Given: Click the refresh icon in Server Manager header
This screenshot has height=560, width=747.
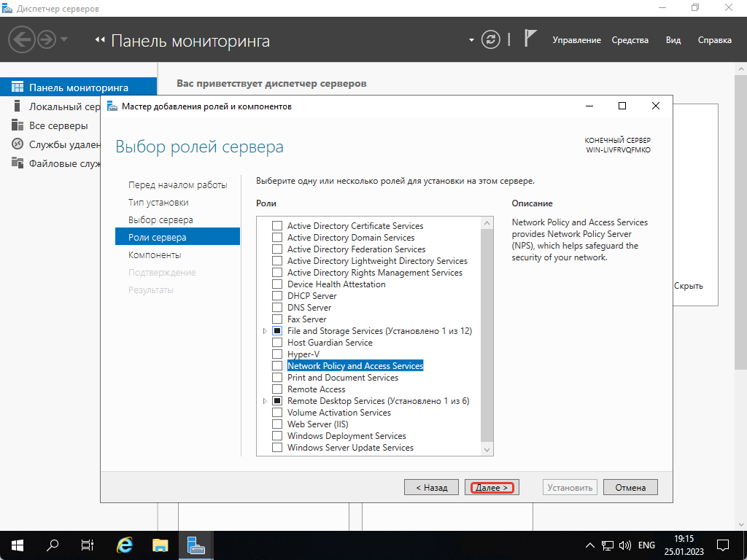Looking at the screenshot, I should click(x=491, y=39).
